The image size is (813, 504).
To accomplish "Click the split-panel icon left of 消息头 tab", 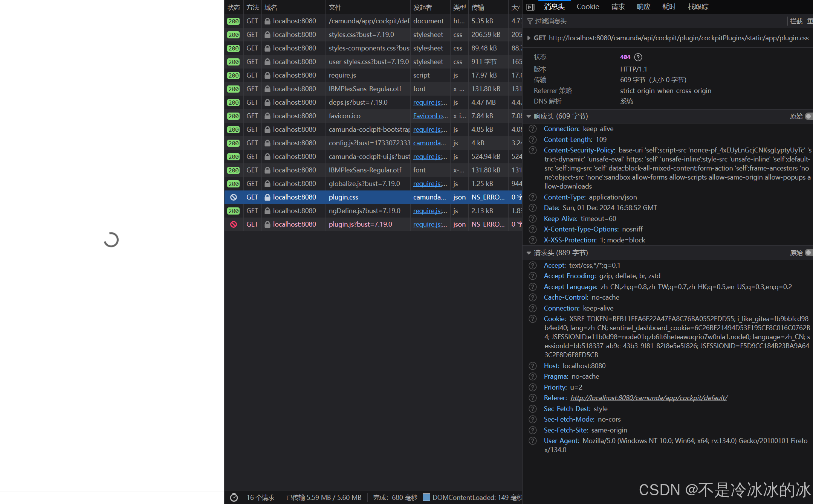I will (x=530, y=6).
